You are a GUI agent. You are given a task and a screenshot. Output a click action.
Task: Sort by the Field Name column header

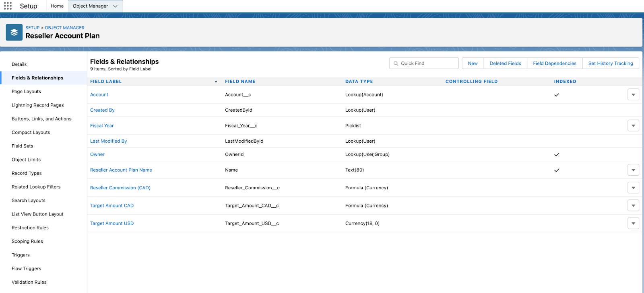[240, 82]
